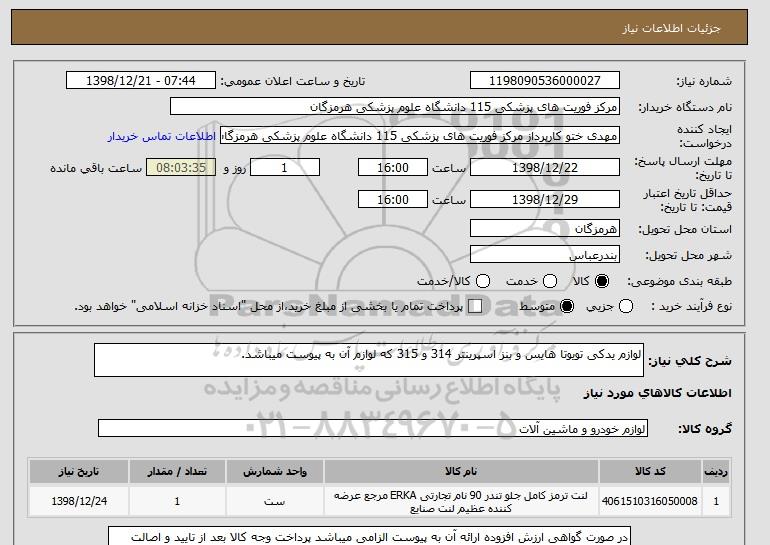Click the کد کالا column header
The height and width of the screenshot is (545, 770).
coord(650,471)
